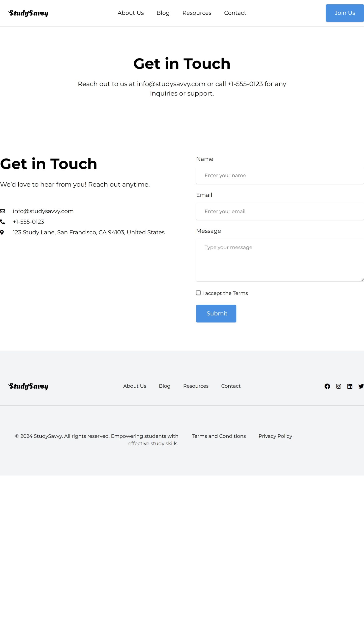Click the phone handset icon
The width and height of the screenshot is (364, 635).
click(x=2, y=222)
